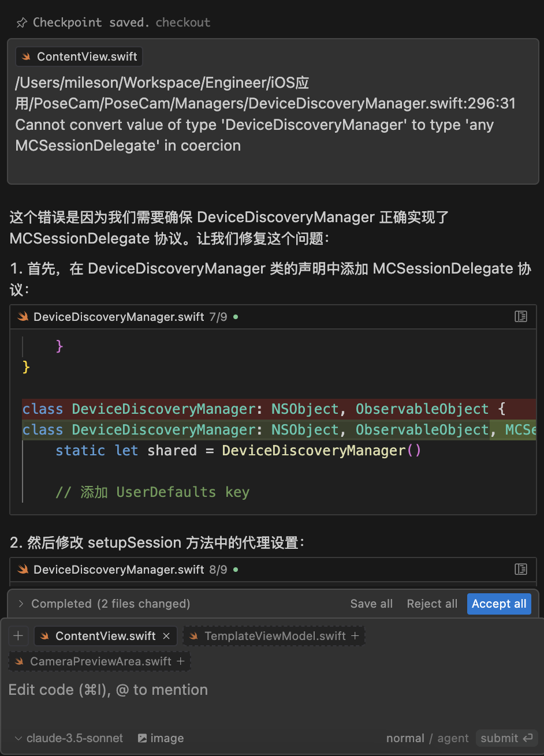This screenshot has height=756, width=544.
Task: Click Swift icon on TemplateViewModel.swift chip
Action: (194, 636)
